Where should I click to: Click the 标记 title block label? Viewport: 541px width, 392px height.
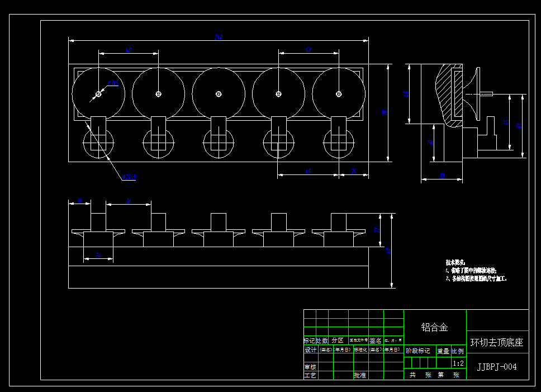(310, 341)
